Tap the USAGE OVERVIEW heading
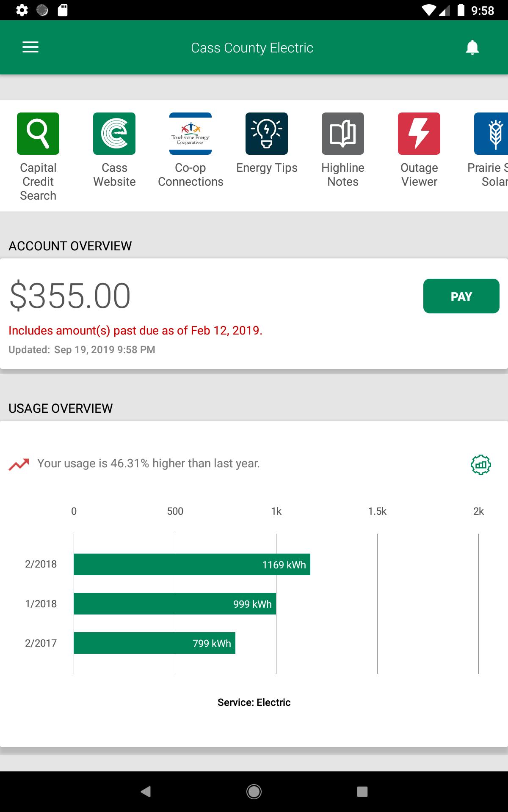 point(61,408)
